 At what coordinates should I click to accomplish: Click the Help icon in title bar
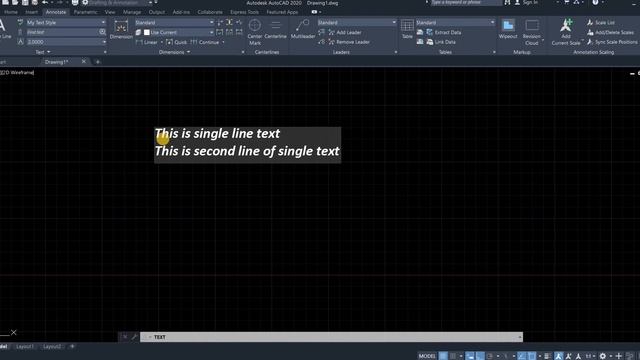click(x=595, y=2)
